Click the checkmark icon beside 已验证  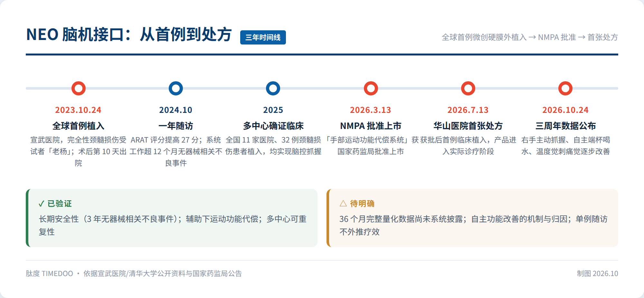pyautogui.click(x=41, y=204)
